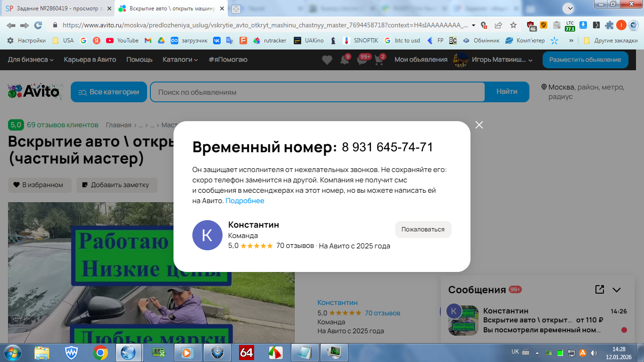Click the Пожаловаться button
Viewport: 644px width, 362px height.
423,230
